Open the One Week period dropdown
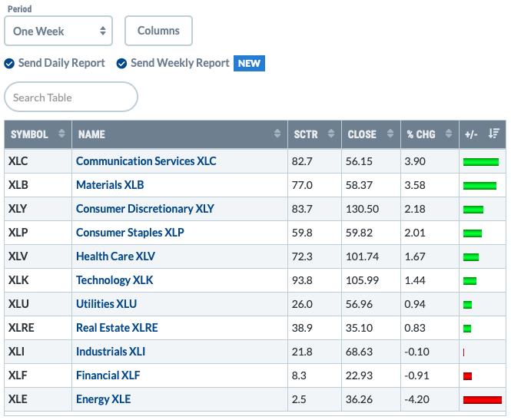 coord(58,31)
